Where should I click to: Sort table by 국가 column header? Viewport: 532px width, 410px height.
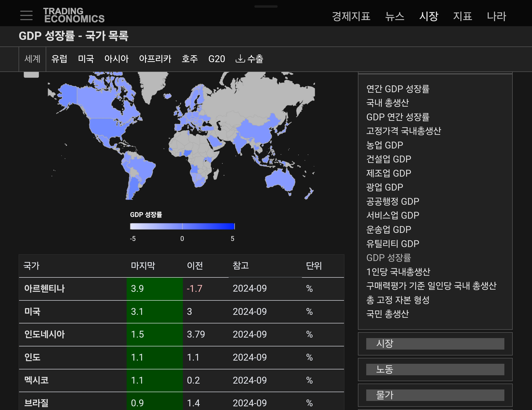pyautogui.click(x=31, y=266)
